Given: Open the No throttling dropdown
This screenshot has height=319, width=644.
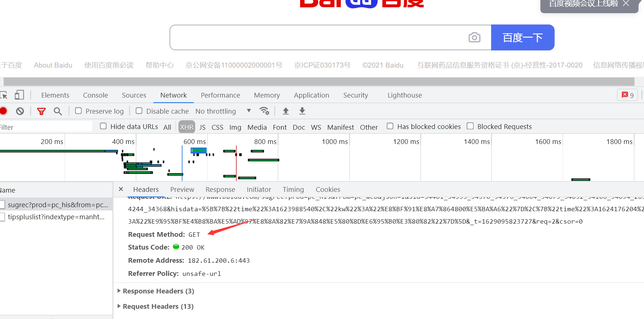Looking at the screenshot, I should (223, 111).
